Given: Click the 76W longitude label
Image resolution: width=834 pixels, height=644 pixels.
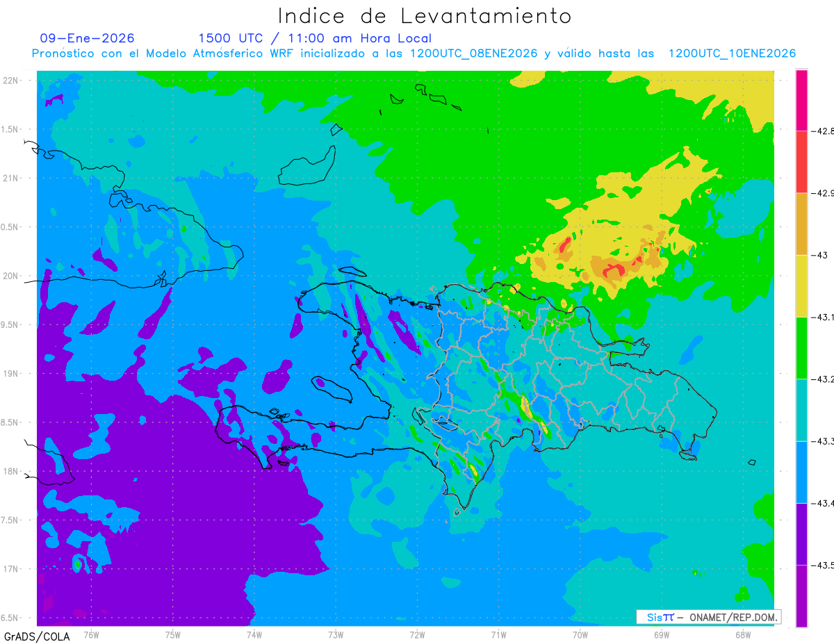Looking at the screenshot, I should point(91,634).
